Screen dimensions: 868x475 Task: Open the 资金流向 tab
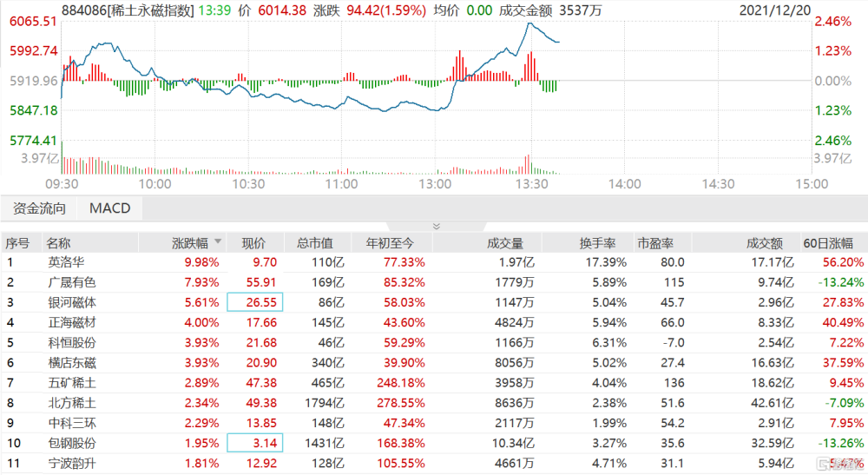coord(39,208)
